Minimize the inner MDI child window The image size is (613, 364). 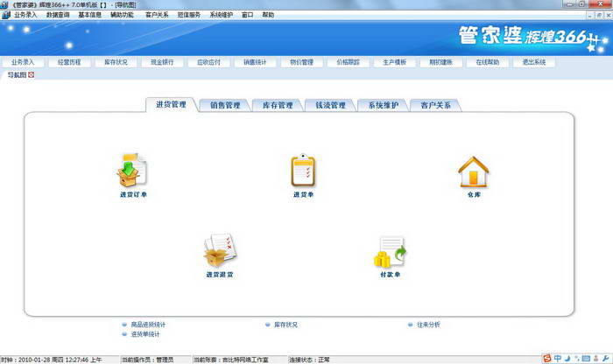point(590,15)
